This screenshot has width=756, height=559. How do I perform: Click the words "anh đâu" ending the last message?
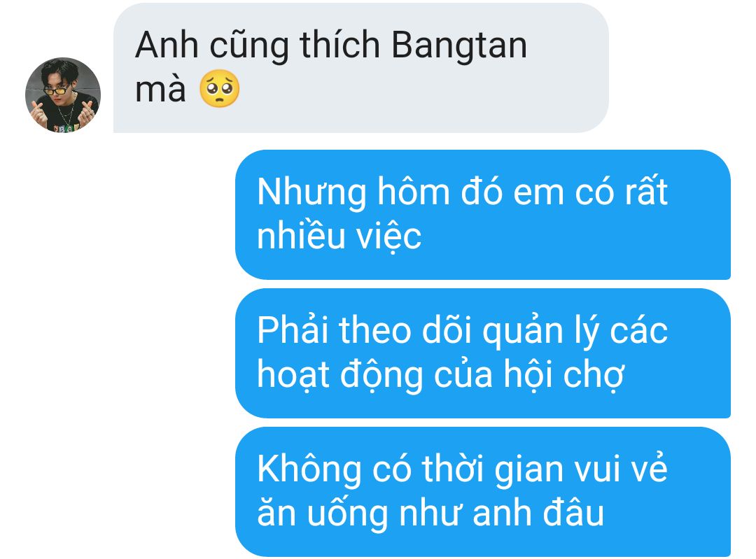tap(538, 513)
